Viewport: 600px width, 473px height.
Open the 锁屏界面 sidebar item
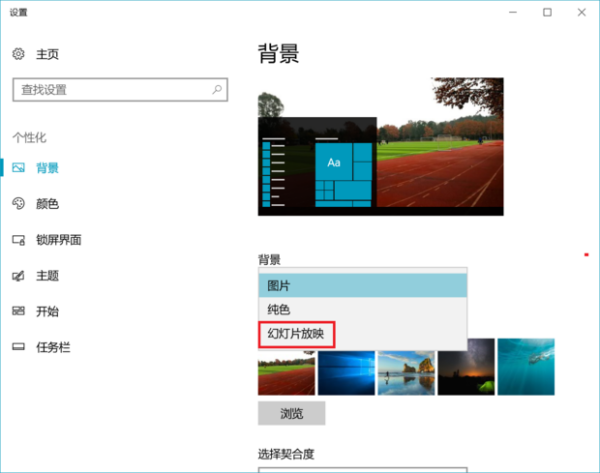click(x=59, y=240)
